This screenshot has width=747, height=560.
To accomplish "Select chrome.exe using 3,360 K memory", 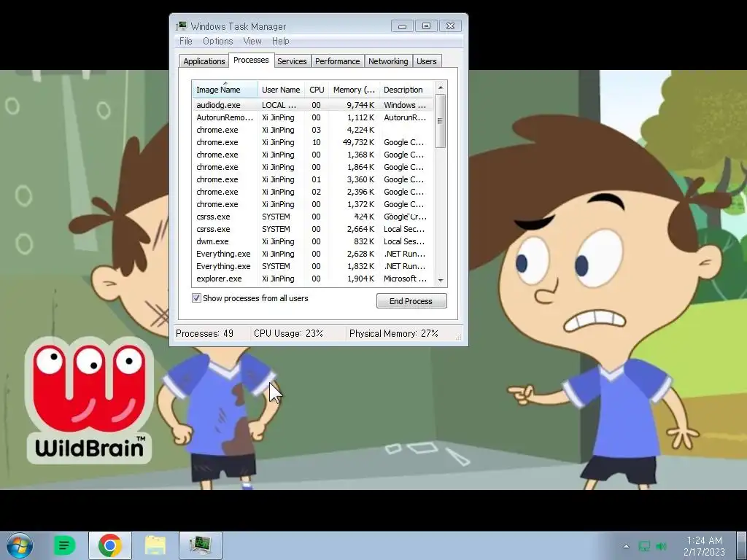I will tap(313, 179).
